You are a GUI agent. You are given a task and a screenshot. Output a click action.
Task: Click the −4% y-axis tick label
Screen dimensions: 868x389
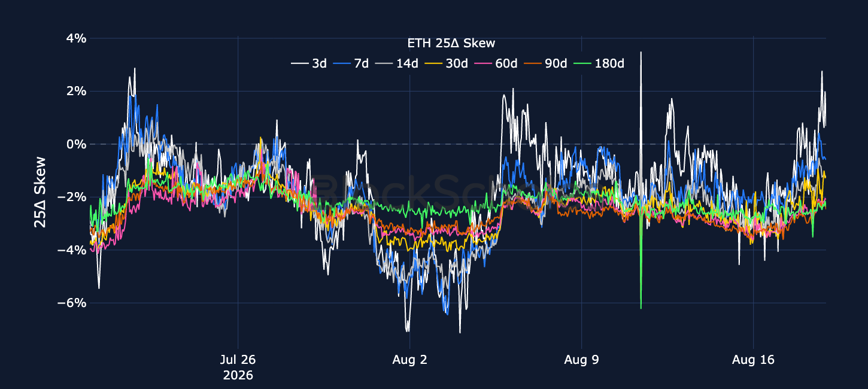coord(71,250)
